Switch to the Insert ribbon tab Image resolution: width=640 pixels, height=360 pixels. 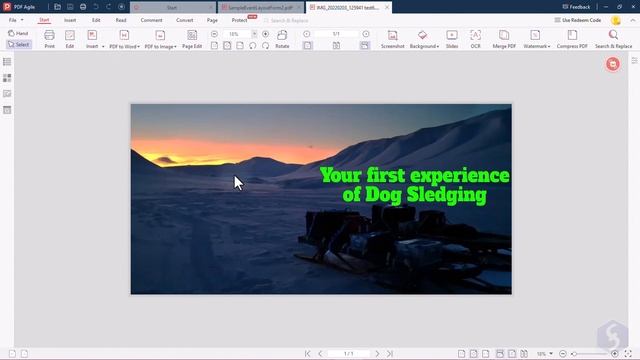(x=70, y=20)
